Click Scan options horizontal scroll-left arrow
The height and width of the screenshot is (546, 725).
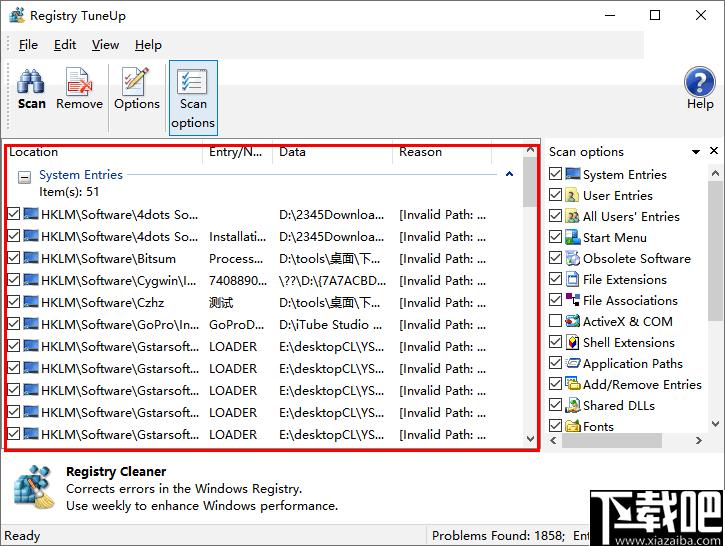(553, 441)
